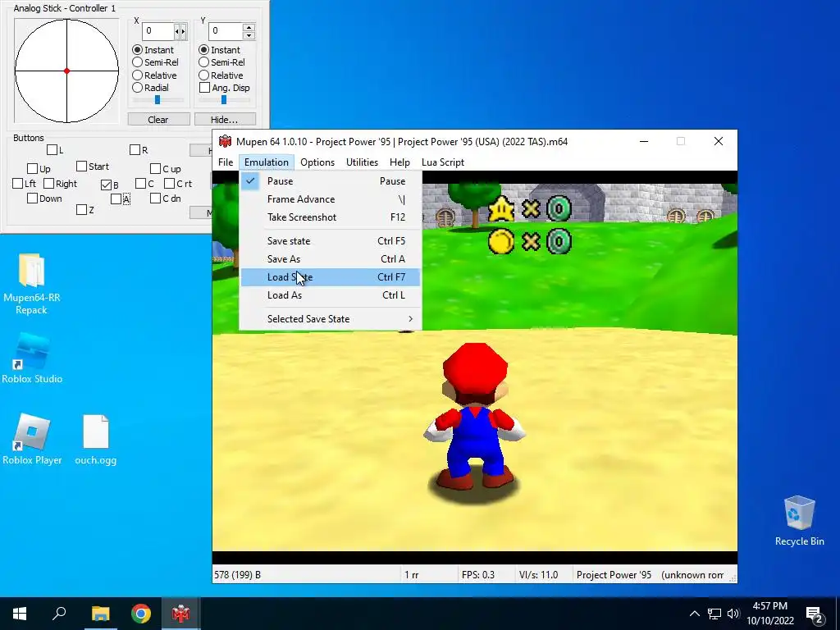
Task: Toggle the L button checkbox
Action: coord(52,150)
